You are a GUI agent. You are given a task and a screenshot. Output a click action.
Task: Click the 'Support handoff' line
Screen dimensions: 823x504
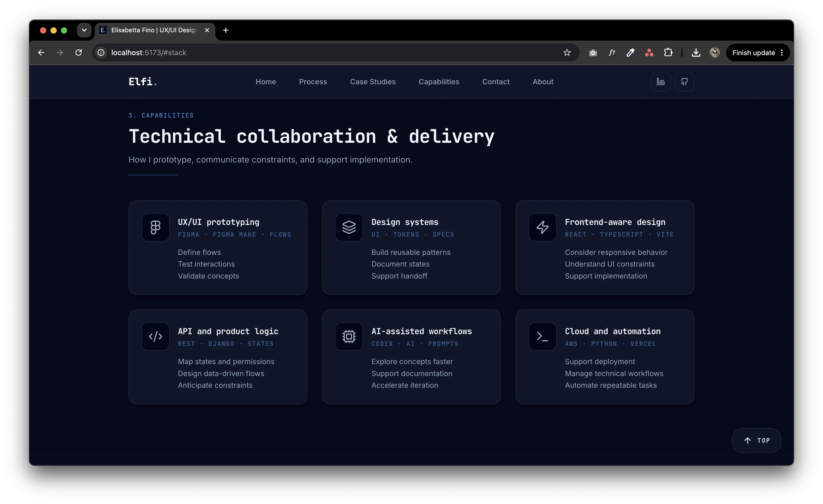pyautogui.click(x=399, y=276)
